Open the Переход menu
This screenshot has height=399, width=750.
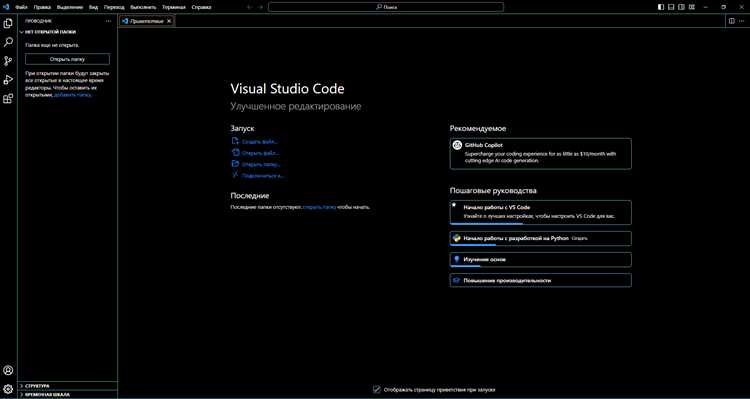pyautogui.click(x=114, y=7)
